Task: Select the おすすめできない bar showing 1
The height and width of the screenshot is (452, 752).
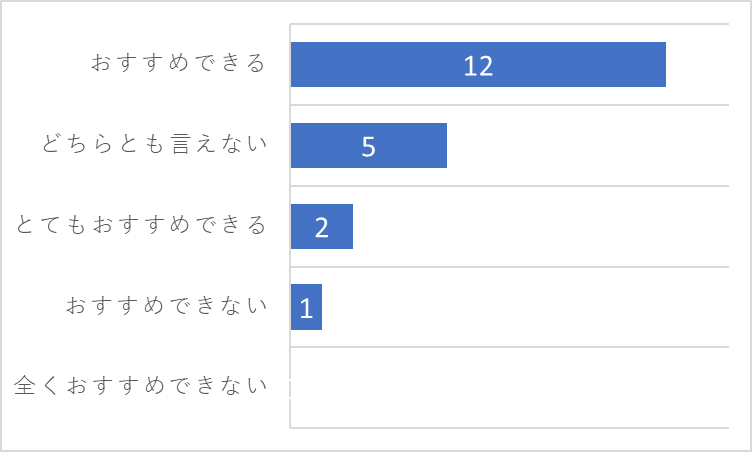Action: tap(306, 307)
